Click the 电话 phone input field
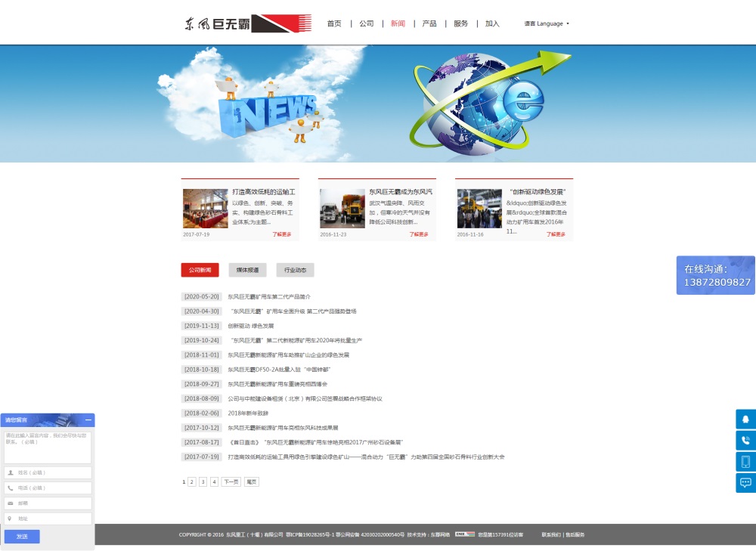Screen dimensions: 756x551 click(48, 488)
